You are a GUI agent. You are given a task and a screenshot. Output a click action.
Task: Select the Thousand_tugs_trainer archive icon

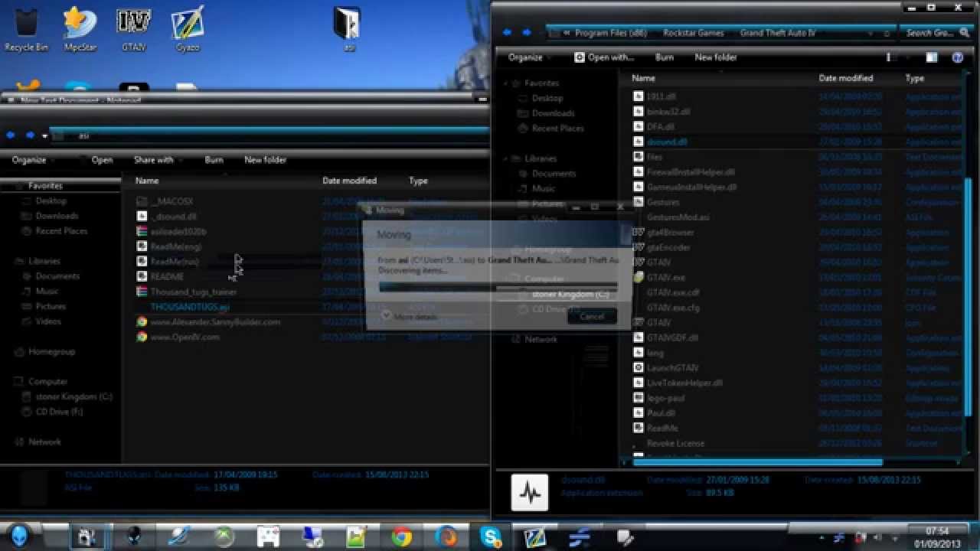click(142, 292)
